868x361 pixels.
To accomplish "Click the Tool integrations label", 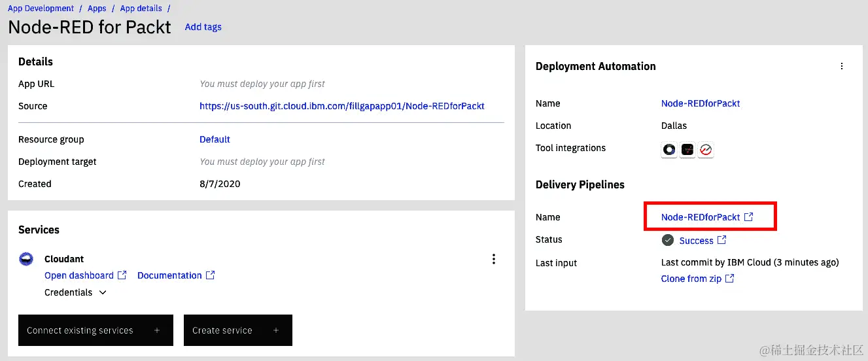I will (570, 148).
